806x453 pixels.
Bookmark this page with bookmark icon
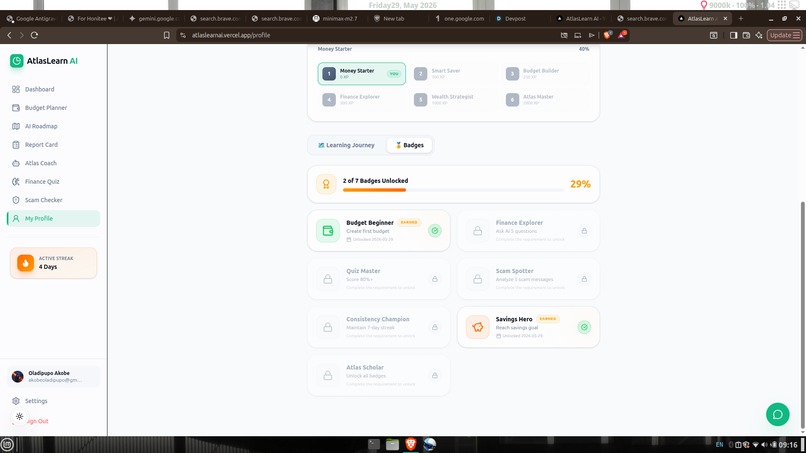[167, 35]
